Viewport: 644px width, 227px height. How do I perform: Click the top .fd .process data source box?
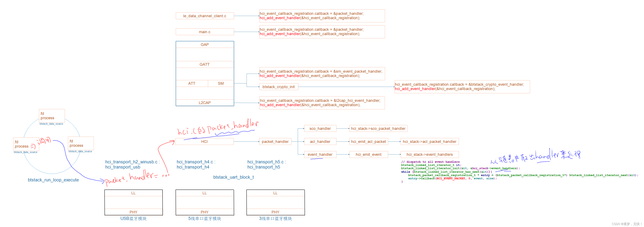pos(52,116)
